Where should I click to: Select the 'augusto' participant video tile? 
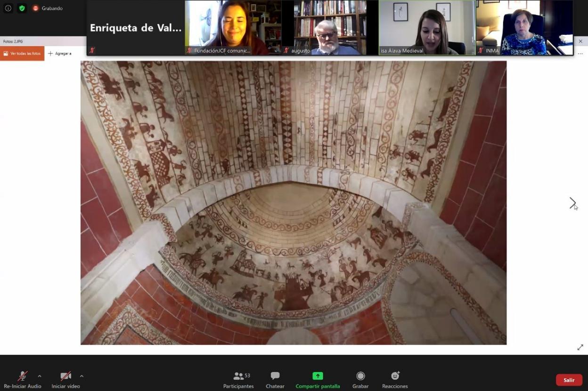pos(330,27)
